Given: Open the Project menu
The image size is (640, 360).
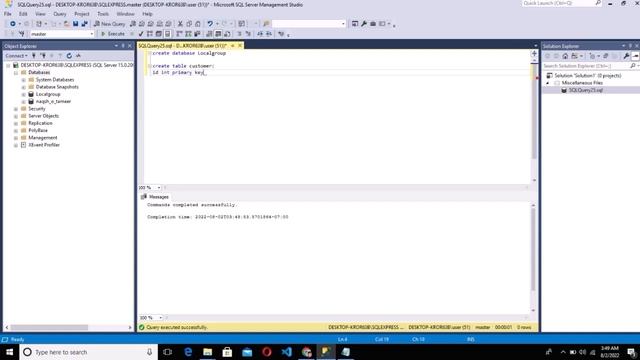Looking at the screenshot, I should pos(82,14).
